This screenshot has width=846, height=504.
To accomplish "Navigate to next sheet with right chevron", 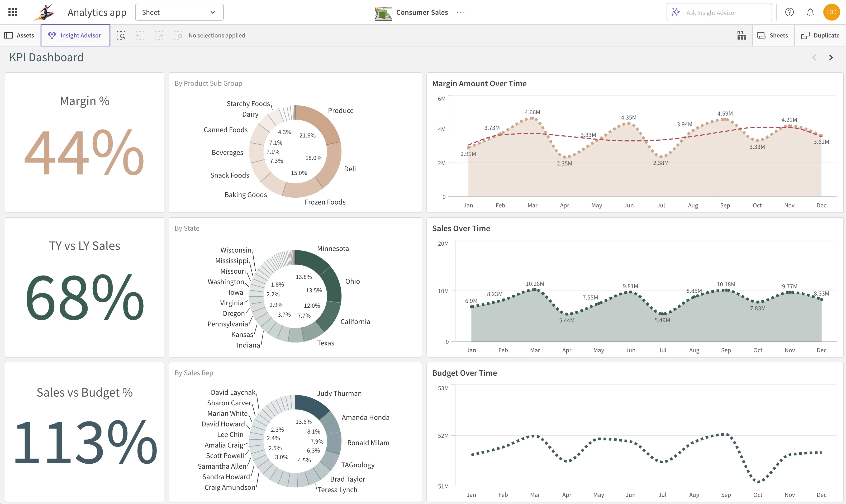I will point(831,57).
